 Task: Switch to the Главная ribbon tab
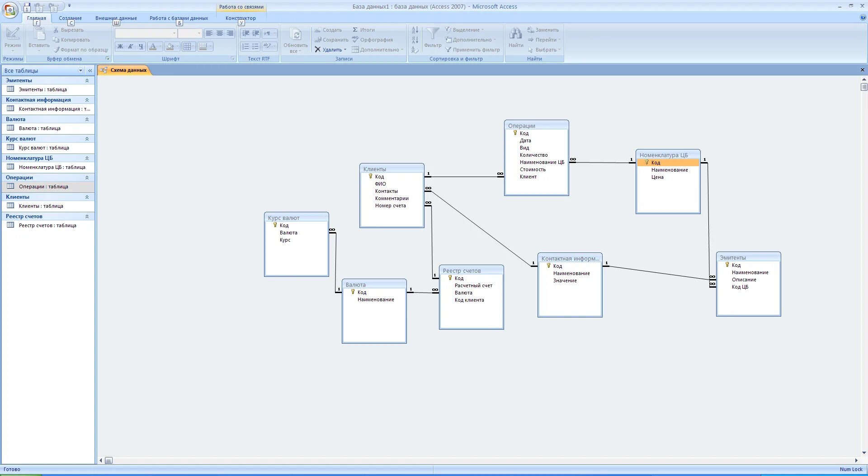(x=37, y=18)
